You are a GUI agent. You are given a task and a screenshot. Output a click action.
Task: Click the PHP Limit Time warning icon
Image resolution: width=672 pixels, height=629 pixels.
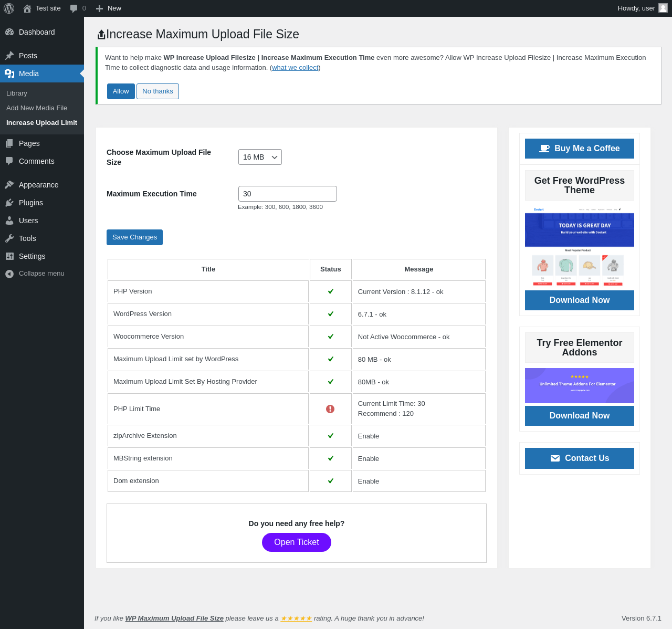330,409
